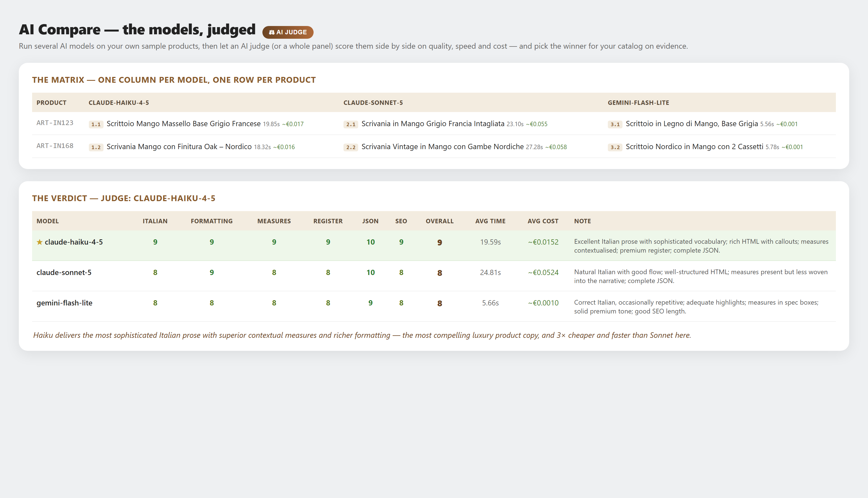Screen dimensions: 868x498
Task: Click the MEASURES column header
Action: 274,221
